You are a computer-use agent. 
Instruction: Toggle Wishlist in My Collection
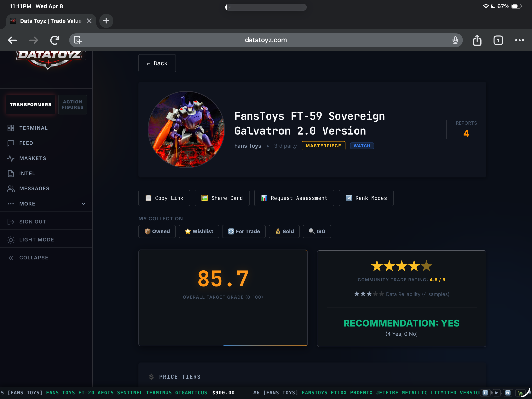199,231
